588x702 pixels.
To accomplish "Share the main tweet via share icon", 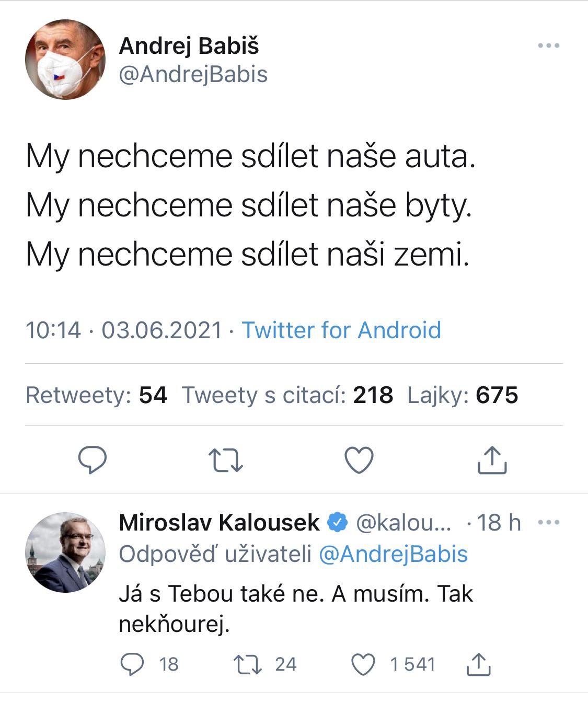I will point(492,460).
